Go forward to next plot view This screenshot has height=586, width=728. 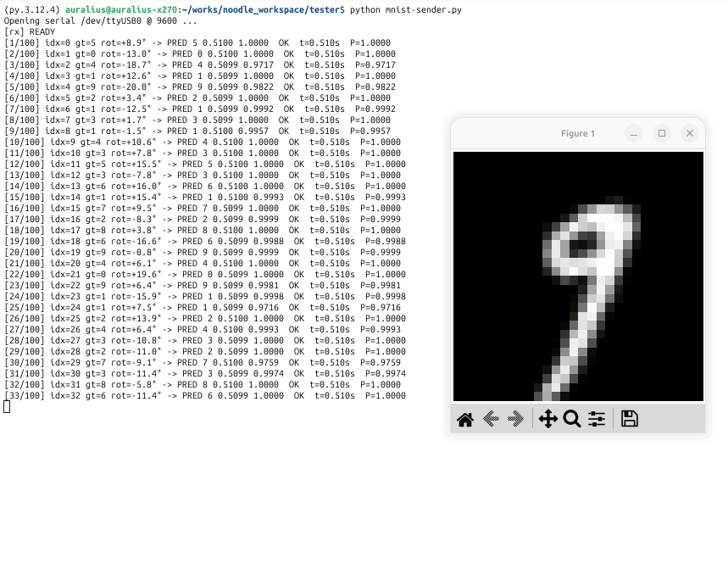(x=515, y=419)
